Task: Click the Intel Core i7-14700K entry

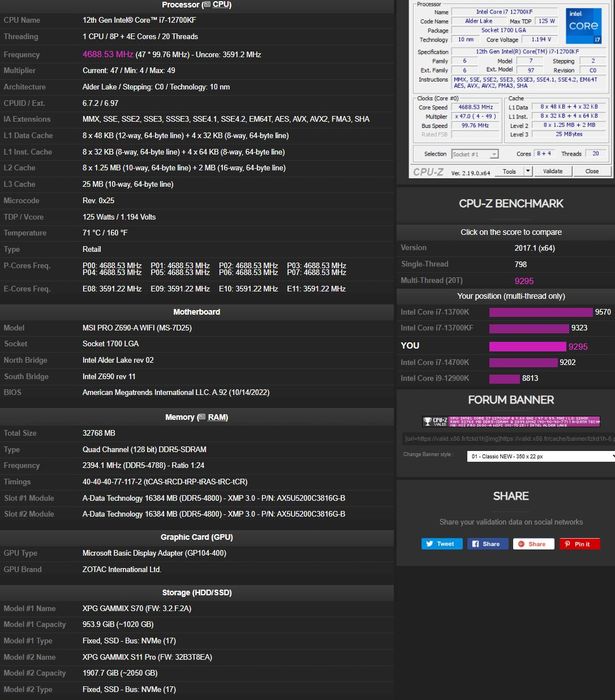Action: (435, 362)
